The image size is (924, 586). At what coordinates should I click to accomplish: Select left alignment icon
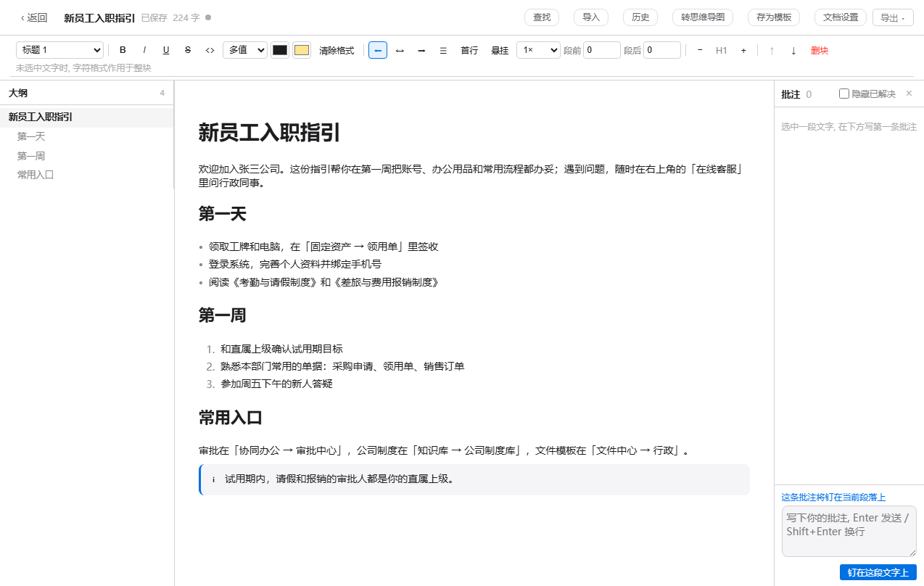[378, 50]
